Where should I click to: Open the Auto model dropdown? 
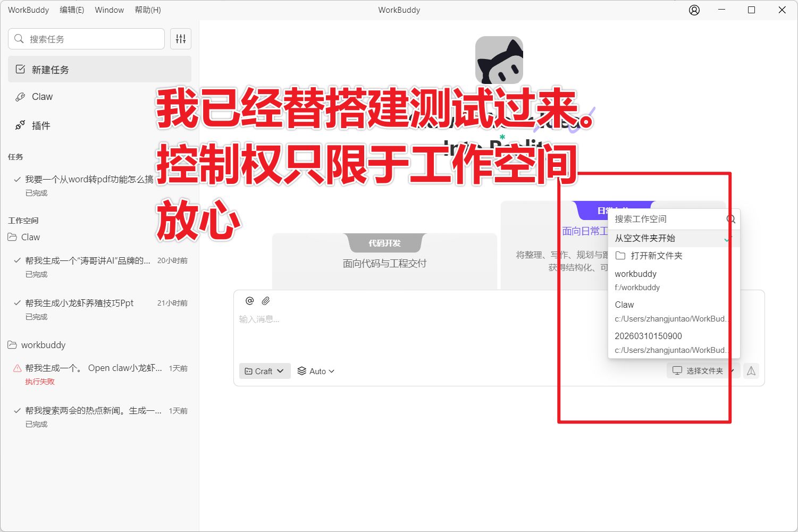316,371
